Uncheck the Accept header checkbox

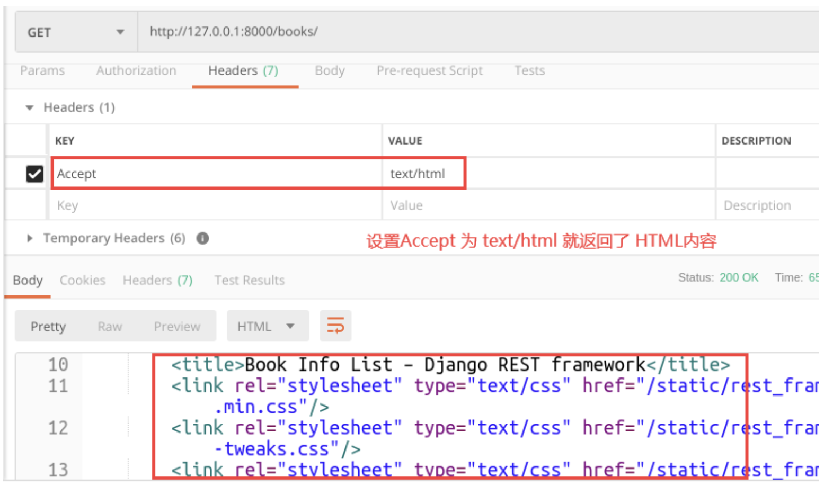[34, 174]
